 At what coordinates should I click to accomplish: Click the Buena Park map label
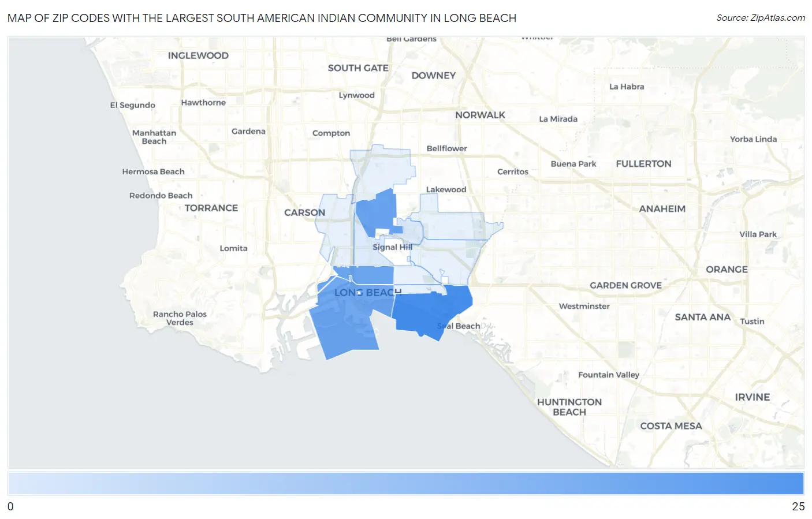click(573, 163)
